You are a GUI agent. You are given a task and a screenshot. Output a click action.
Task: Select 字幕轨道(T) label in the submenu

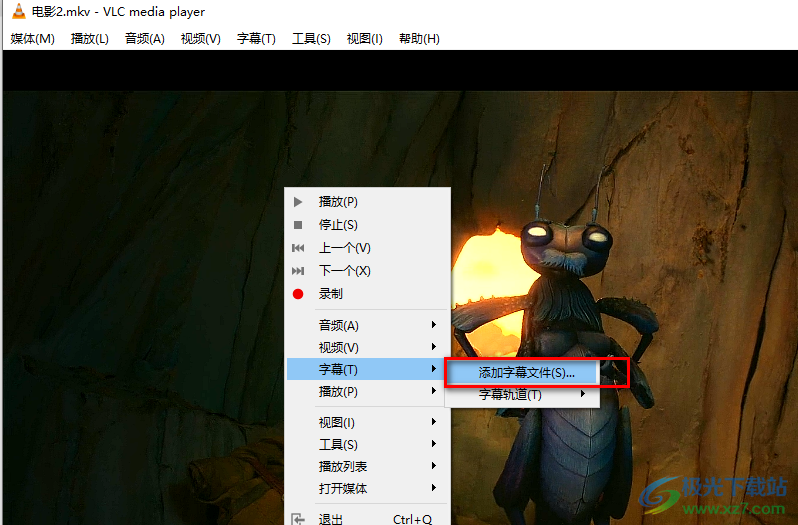510,394
